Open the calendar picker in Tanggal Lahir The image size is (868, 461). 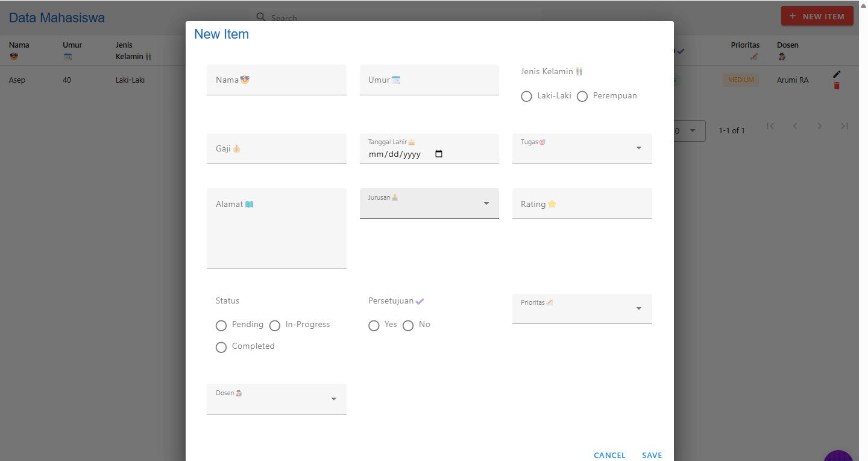pos(439,154)
